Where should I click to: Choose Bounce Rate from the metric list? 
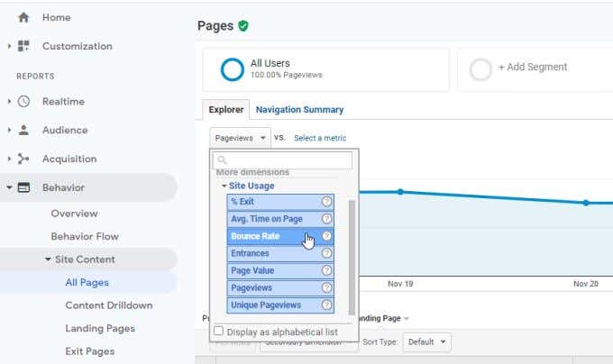(280, 236)
